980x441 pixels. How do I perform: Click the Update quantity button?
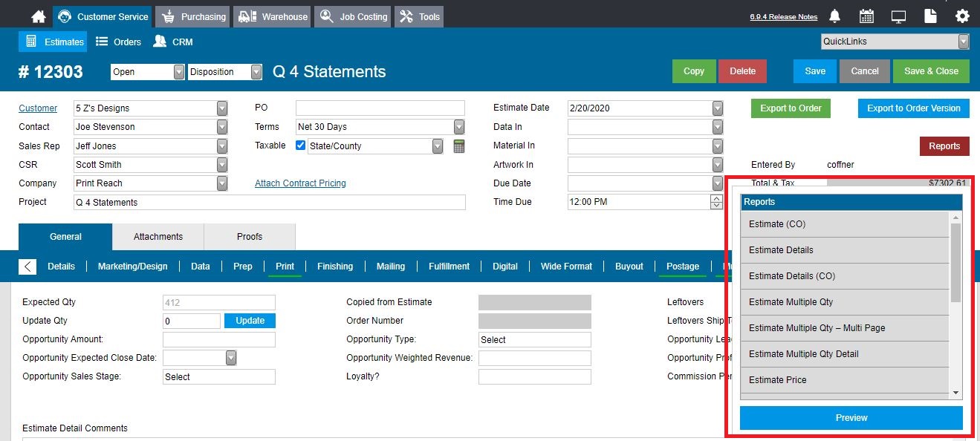pyautogui.click(x=250, y=321)
